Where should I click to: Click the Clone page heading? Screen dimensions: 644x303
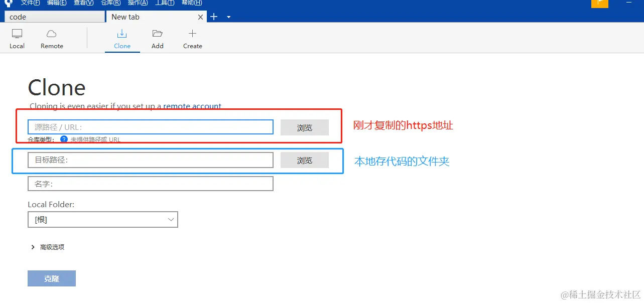(57, 88)
